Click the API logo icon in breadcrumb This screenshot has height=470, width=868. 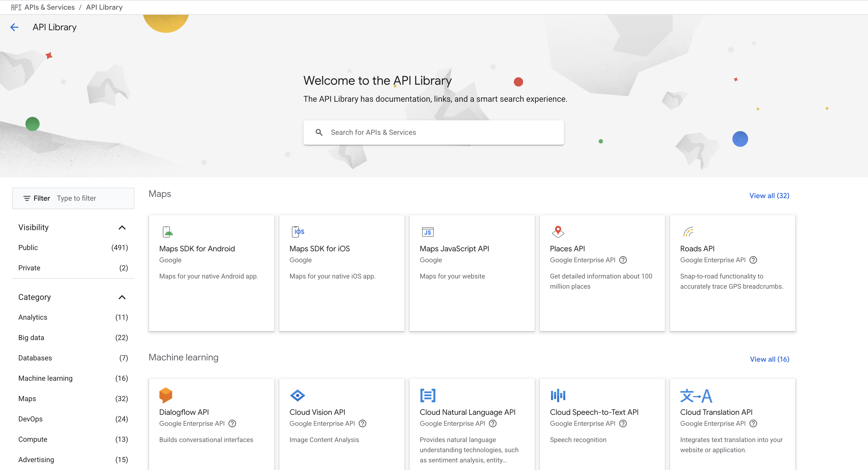tap(16, 7)
